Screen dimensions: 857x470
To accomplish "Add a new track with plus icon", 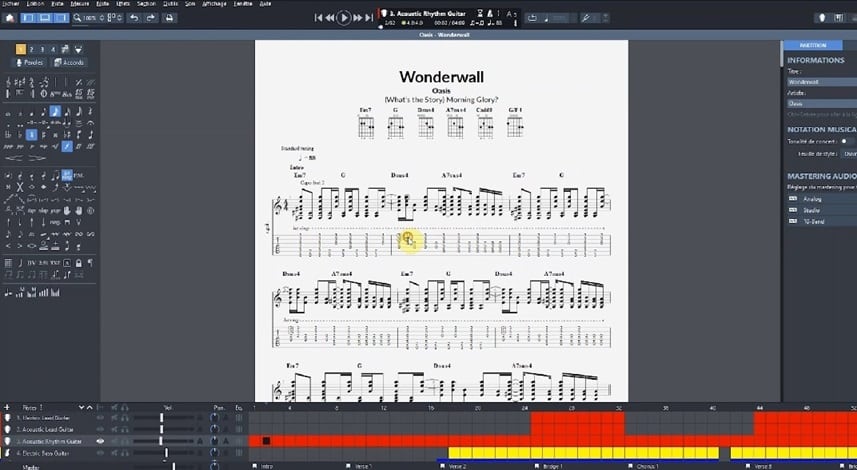I will pos(7,407).
